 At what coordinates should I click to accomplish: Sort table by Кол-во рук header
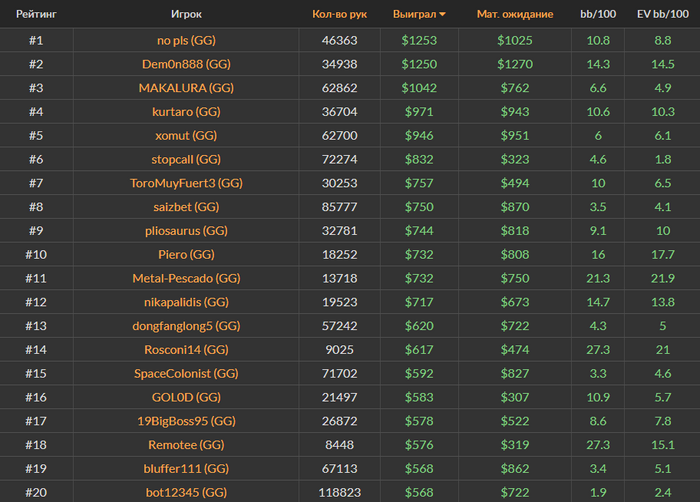pyautogui.click(x=339, y=15)
